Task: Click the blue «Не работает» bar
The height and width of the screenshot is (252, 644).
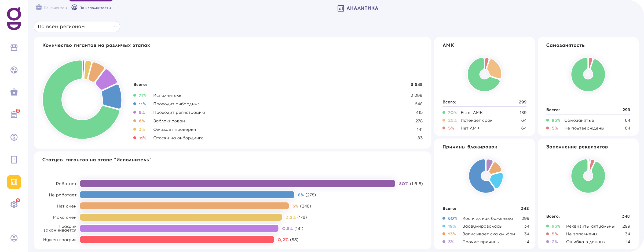Action: coord(187,195)
